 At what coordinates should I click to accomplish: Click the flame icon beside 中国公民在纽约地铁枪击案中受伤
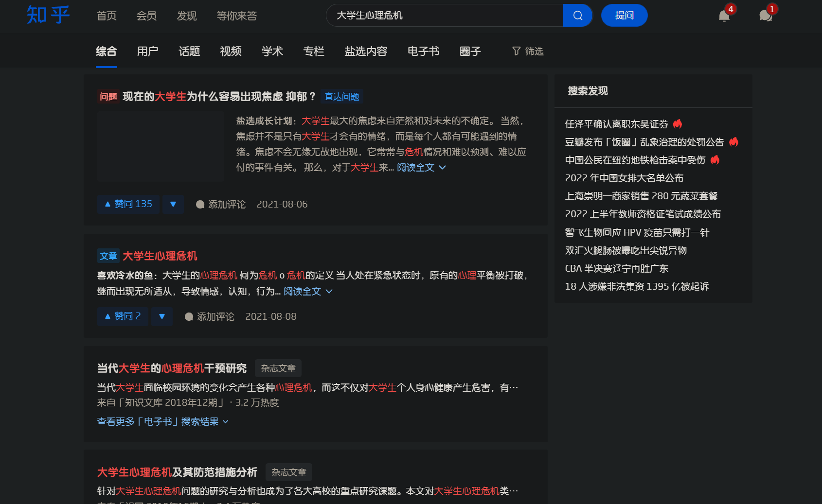point(715,160)
